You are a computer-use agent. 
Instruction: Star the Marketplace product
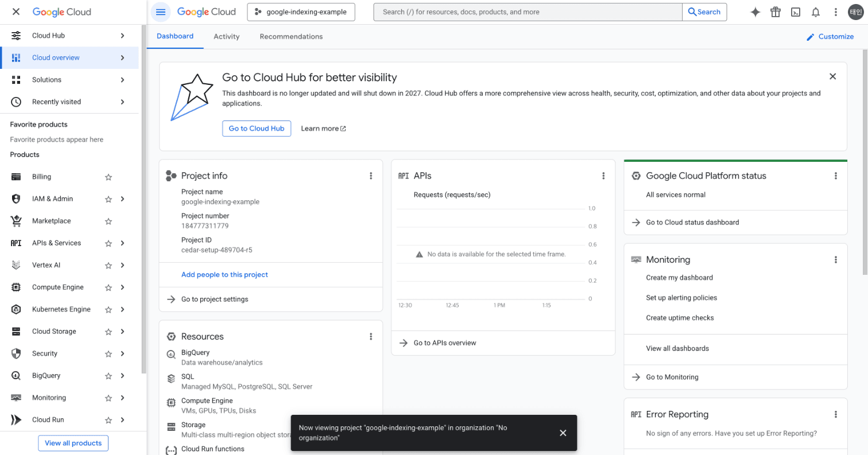[108, 221]
